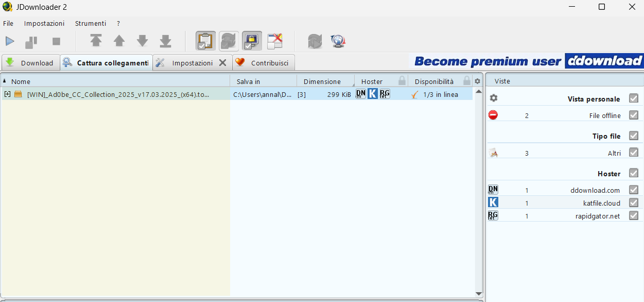This screenshot has height=302, width=644.
Task: Sort list by Nome column header
Action: point(21,81)
